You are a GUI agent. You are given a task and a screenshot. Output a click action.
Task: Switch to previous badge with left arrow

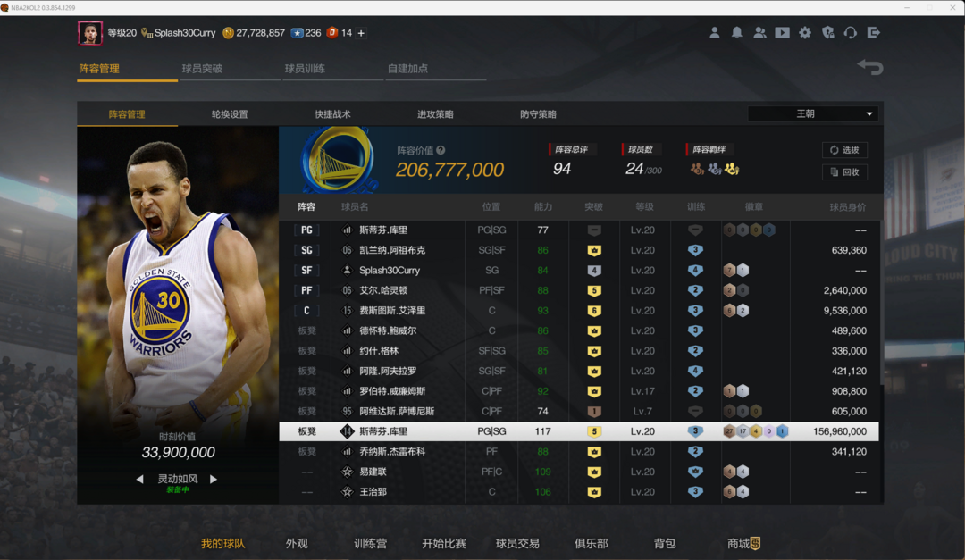tap(139, 480)
